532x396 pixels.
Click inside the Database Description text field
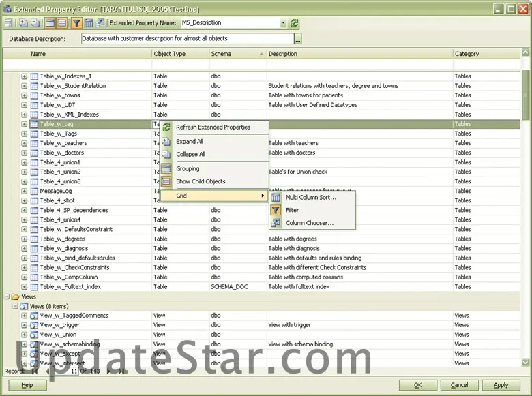pyautogui.click(x=188, y=39)
